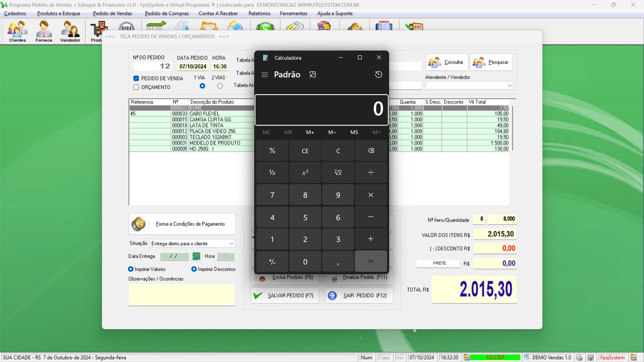Click the calculator M+ key

pyautogui.click(x=310, y=132)
